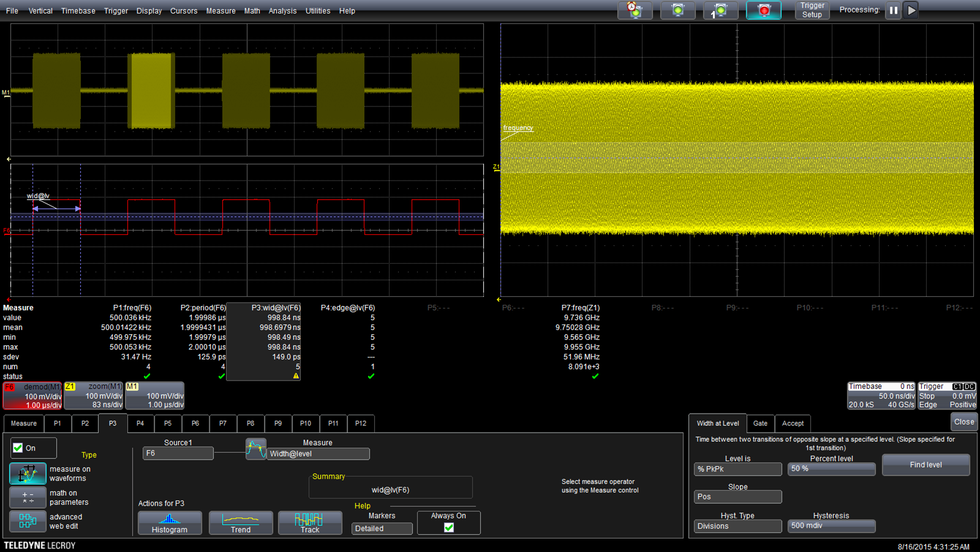Open Track action for P3
Screen dimensions: 980x552
click(310, 523)
